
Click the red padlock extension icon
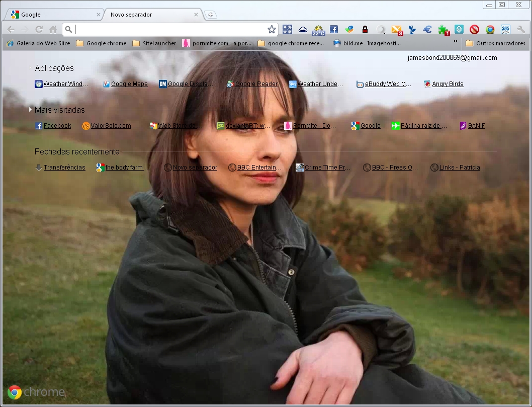pyautogui.click(x=365, y=30)
